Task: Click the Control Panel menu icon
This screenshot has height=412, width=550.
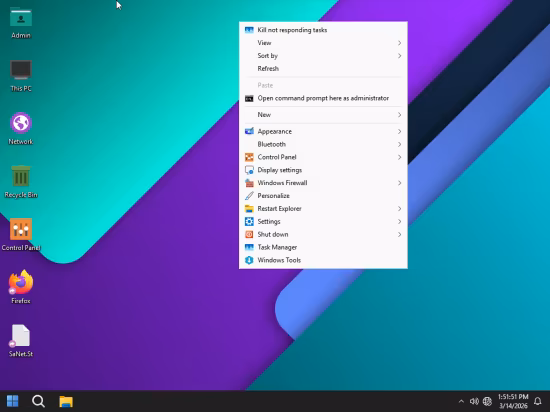Action: click(249, 157)
